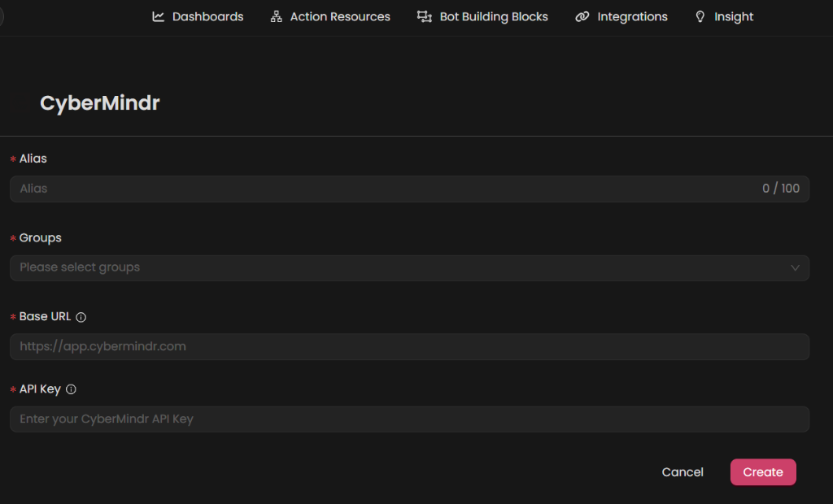
Task: Click the Groups dropdown chevron arrow
Action: coord(795,267)
